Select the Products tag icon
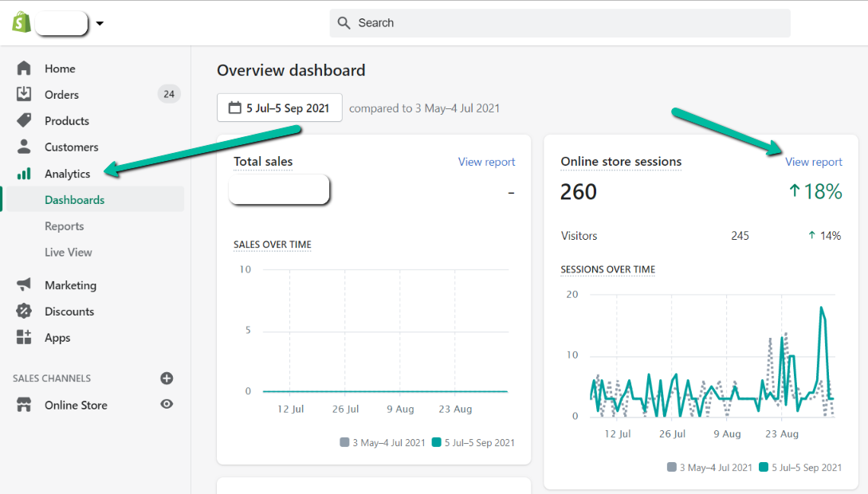The height and width of the screenshot is (494, 868). (24, 120)
